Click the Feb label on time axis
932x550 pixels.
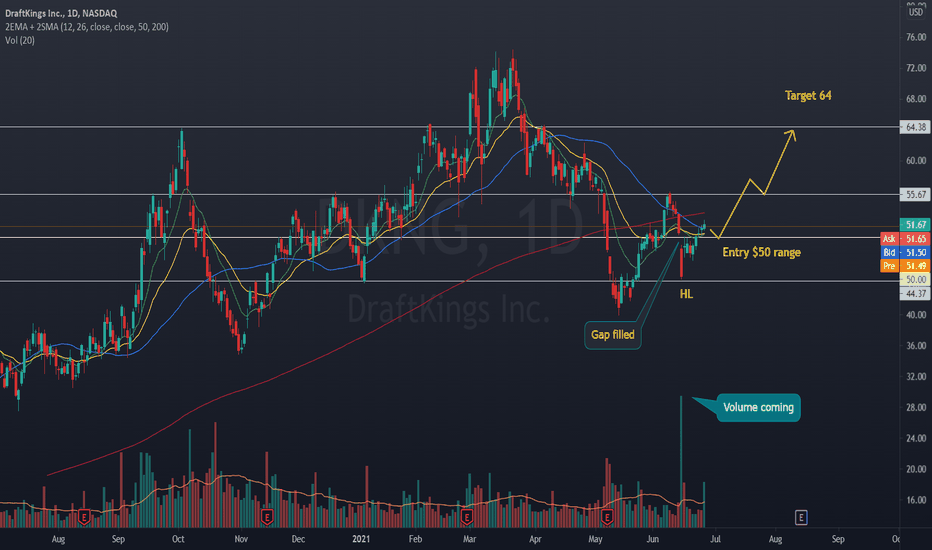(415, 539)
